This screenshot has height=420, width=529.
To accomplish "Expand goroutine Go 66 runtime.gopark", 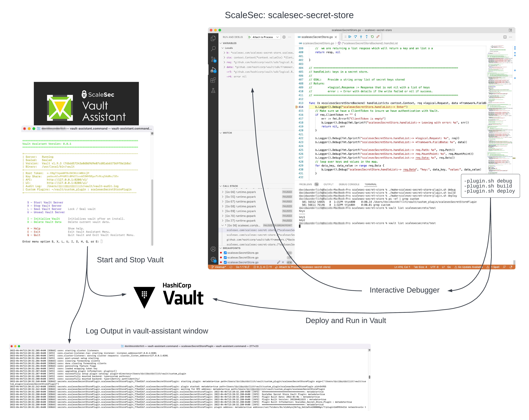I will pos(223,192).
